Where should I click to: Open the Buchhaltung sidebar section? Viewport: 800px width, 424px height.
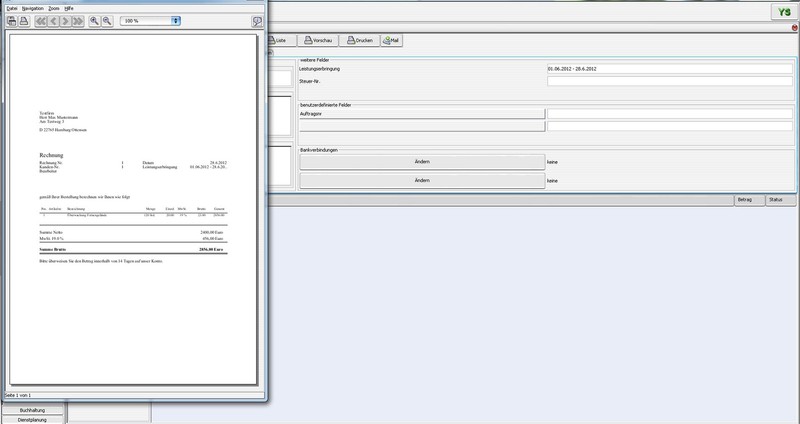point(33,410)
